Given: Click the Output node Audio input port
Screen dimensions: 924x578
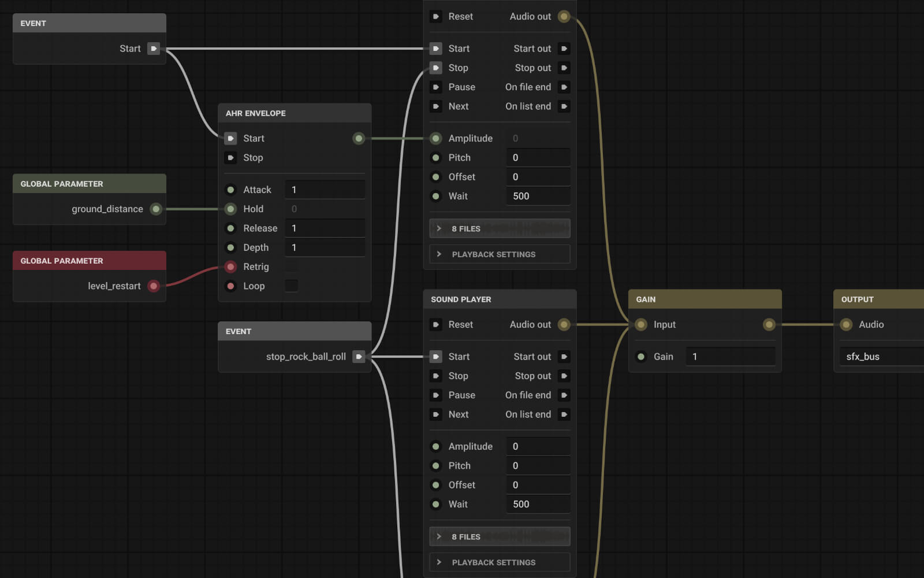Looking at the screenshot, I should 846,324.
